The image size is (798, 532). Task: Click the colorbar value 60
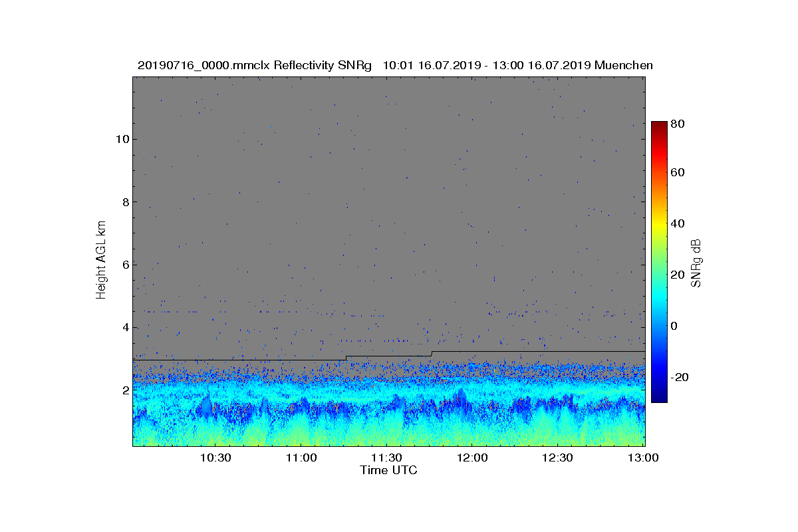pyautogui.click(x=678, y=173)
